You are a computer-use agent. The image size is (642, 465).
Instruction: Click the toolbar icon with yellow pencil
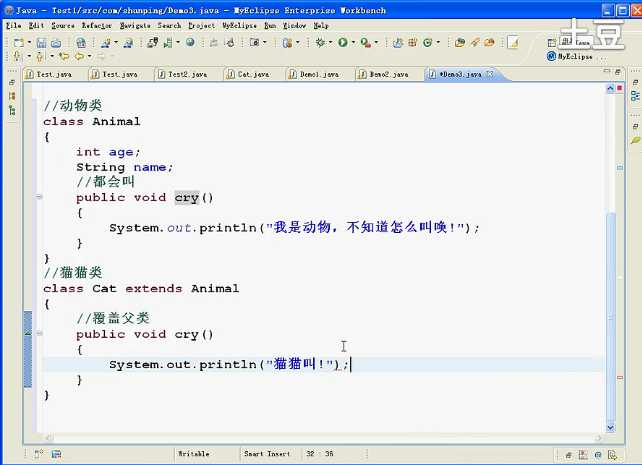(x=513, y=42)
